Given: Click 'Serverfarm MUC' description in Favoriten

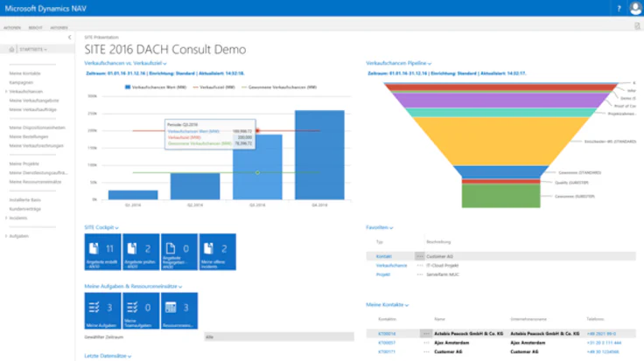Looking at the screenshot, I should pos(443,274).
